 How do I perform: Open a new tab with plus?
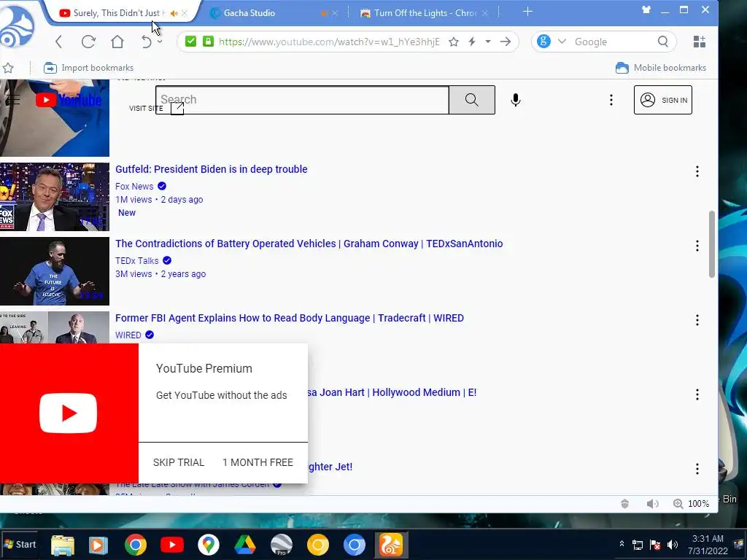[x=527, y=12]
